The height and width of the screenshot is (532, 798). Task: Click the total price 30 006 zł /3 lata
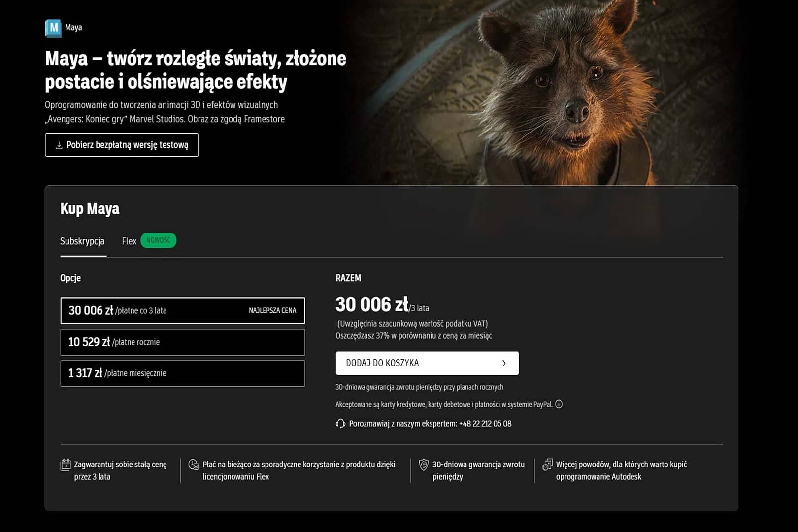tap(382, 305)
